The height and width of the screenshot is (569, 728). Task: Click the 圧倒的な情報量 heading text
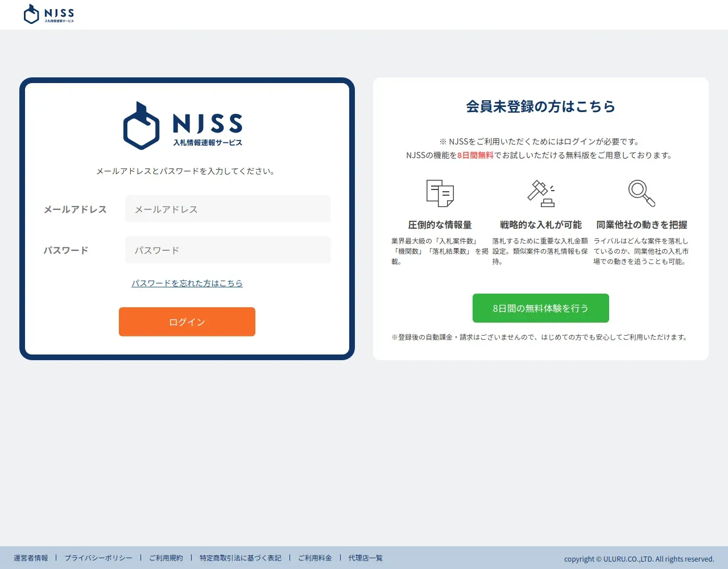440,225
